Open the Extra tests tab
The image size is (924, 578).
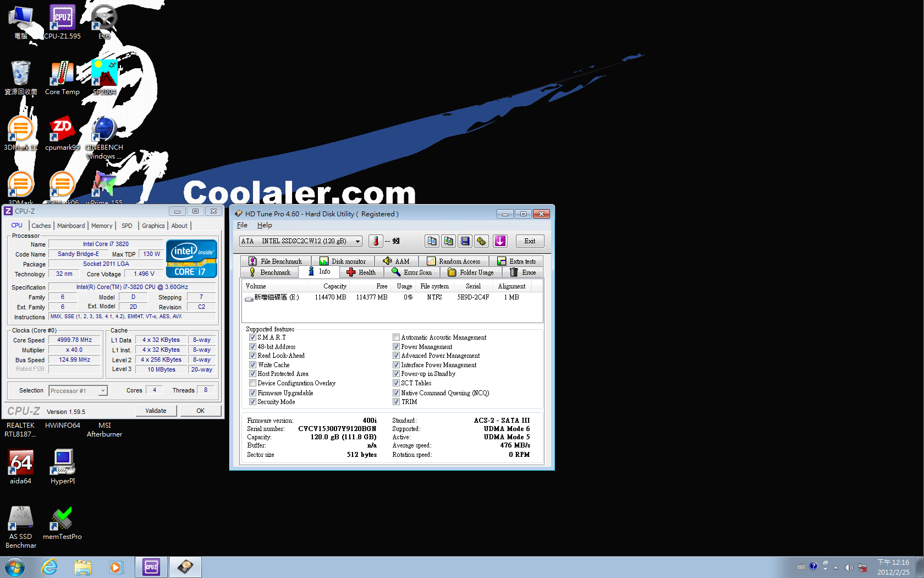516,261
